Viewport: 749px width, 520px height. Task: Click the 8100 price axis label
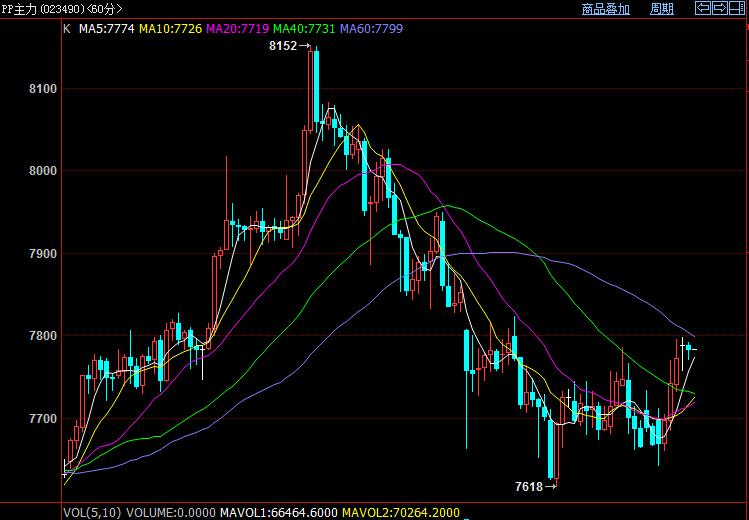[x=43, y=89]
